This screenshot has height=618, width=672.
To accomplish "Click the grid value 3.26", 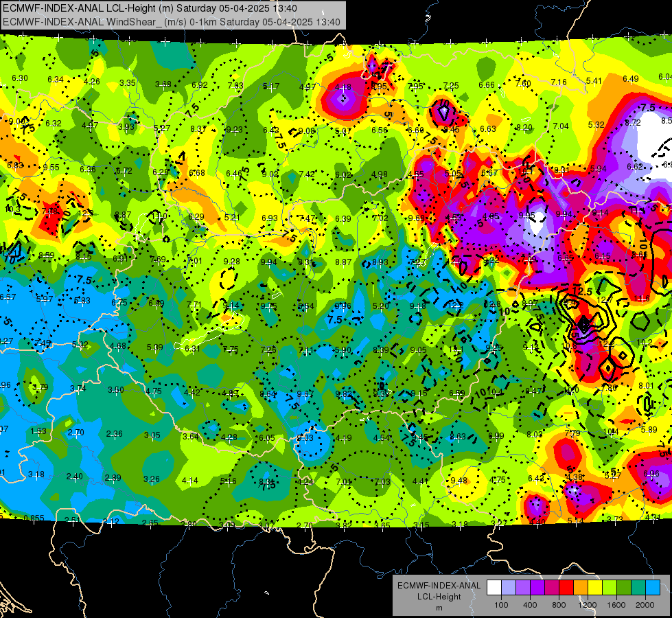I will (x=151, y=479).
